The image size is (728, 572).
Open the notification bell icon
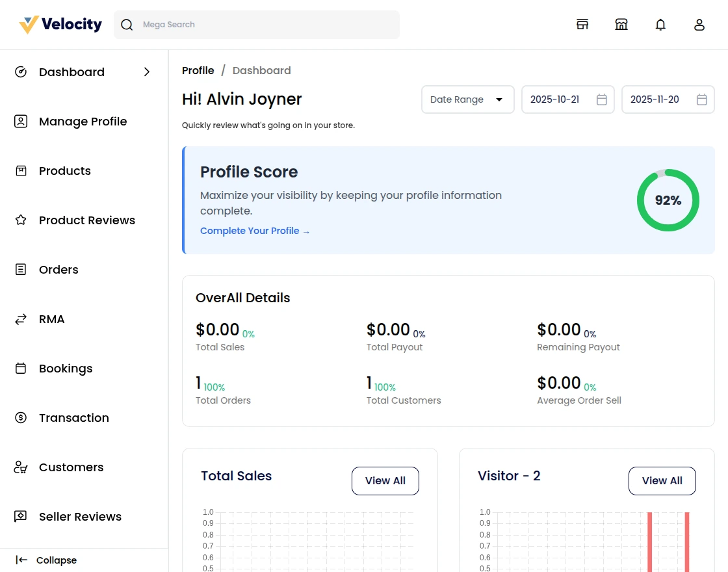660,24
